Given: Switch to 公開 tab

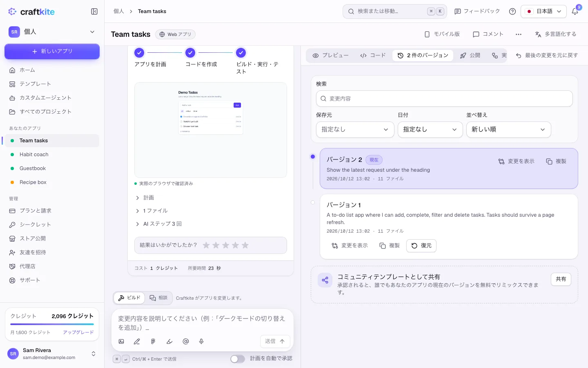Looking at the screenshot, I should [470, 56].
